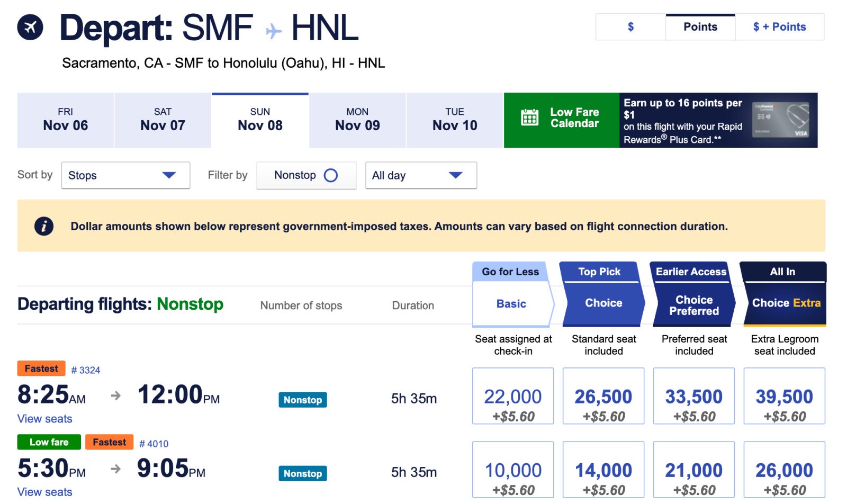Select 21,000 points Choice Preferred fare
The width and height of the screenshot is (847, 504).
coord(694,470)
